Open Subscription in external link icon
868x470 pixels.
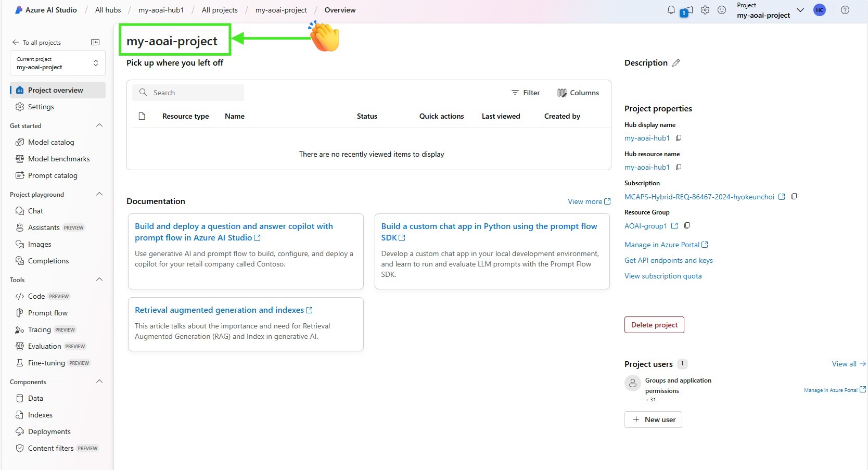pyautogui.click(x=782, y=197)
